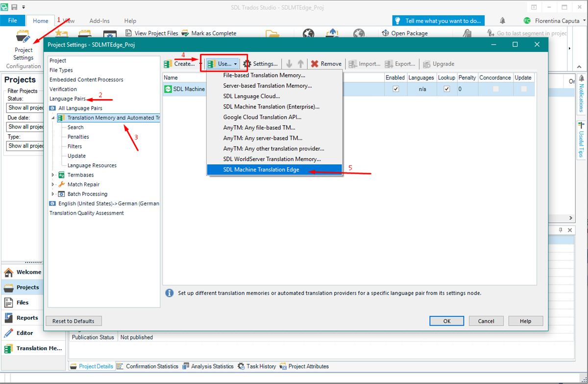Screen dimensions: 588x384
Task: Move provider down with down arrow
Action: [289, 64]
